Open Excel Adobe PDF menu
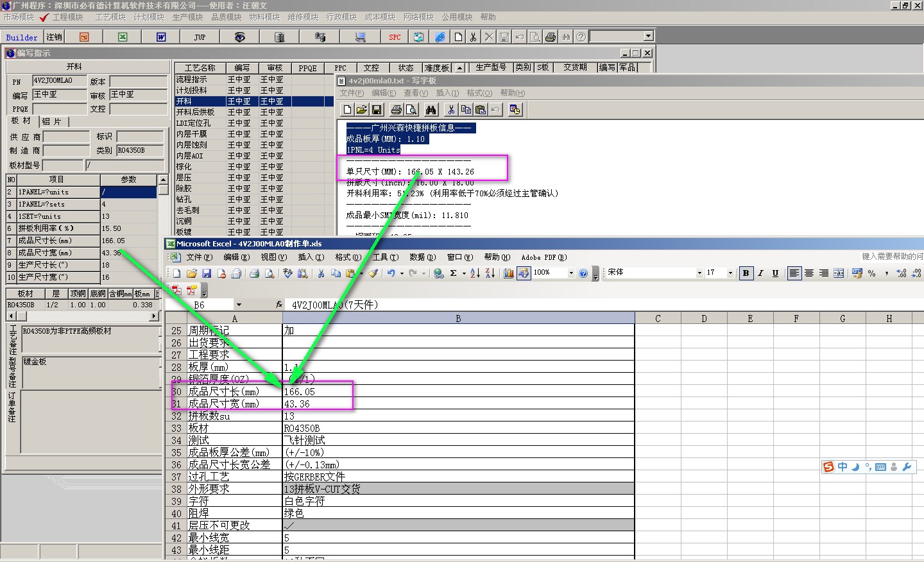Screen dimensions: 924x562 coord(543,257)
